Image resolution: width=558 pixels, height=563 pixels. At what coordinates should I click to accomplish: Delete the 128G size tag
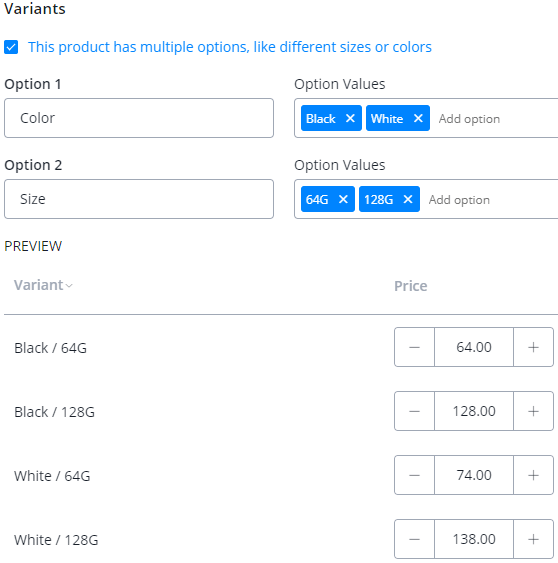(408, 199)
